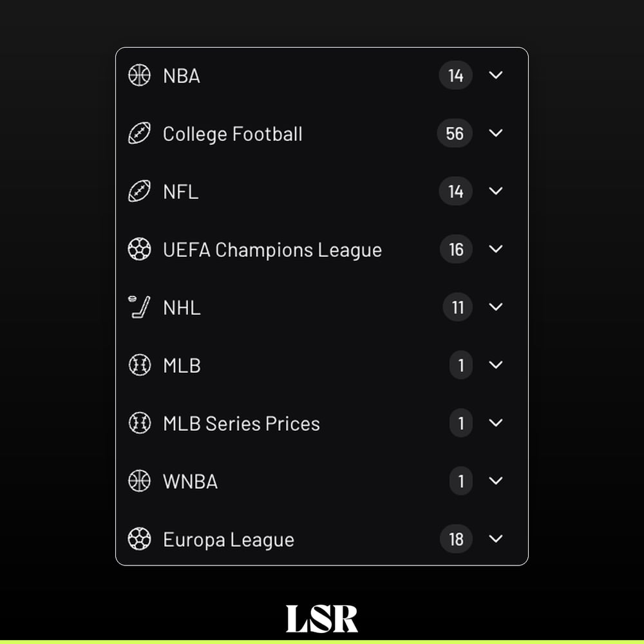Image resolution: width=644 pixels, height=644 pixels.
Task: Click the NBA basketball icon
Action: coord(139,75)
